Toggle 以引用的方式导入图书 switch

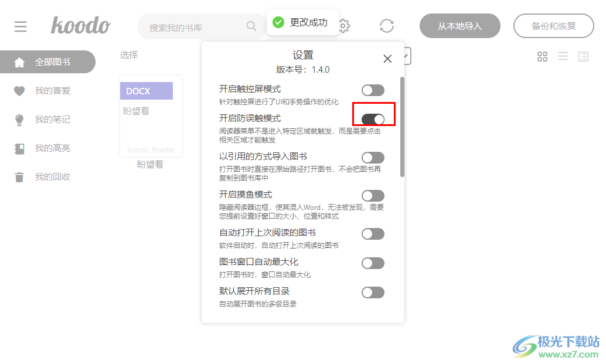(x=373, y=158)
